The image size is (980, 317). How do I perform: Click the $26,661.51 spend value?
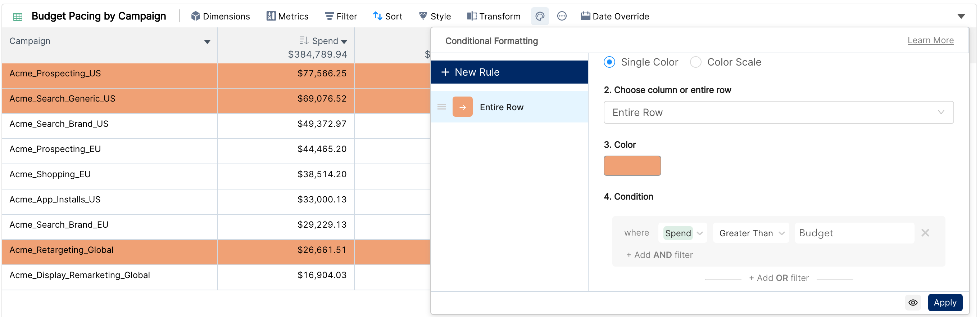(x=322, y=250)
